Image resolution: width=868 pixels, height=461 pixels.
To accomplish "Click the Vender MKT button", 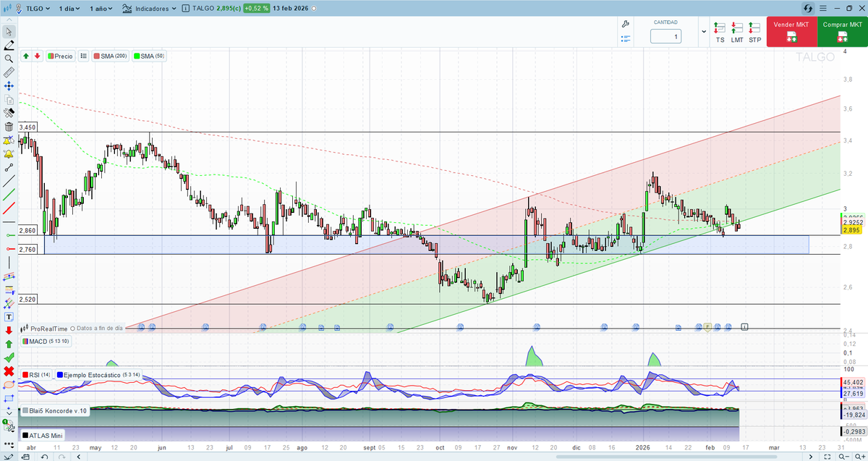I will point(791,33).
